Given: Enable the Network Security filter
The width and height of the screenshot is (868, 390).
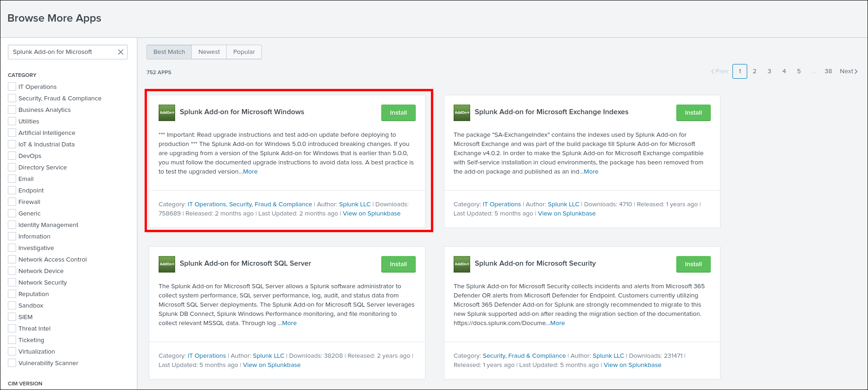Looking at the screenshot, I should click(x=12, y=282).
